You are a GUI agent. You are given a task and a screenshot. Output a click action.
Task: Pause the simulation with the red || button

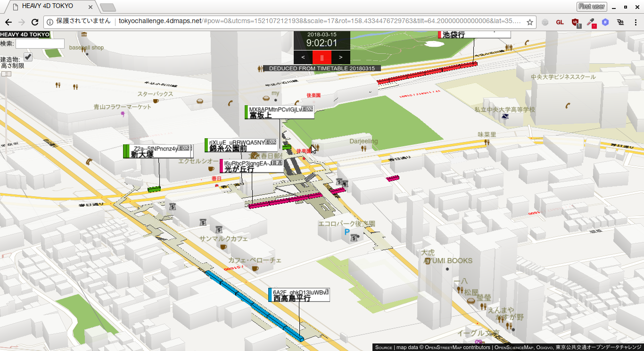pos(322,57)
